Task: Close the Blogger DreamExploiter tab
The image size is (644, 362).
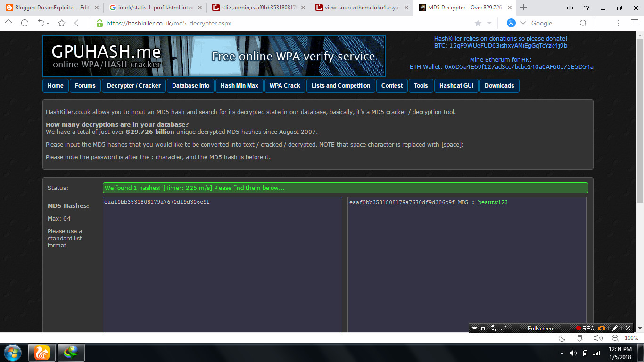Action: pyautogui.click(x=98, y=8)
